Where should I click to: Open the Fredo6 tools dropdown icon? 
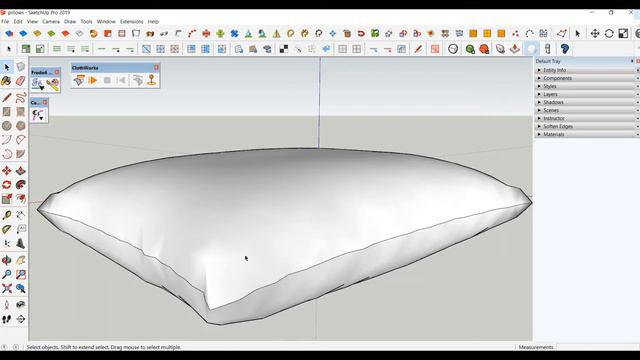pos(38,84)
